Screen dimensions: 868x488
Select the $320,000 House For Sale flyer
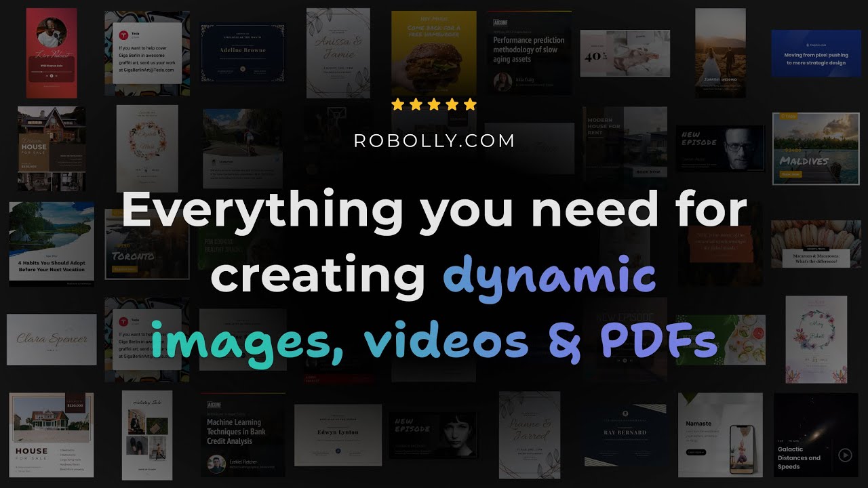pyautogui.click(x=52, y=435)
